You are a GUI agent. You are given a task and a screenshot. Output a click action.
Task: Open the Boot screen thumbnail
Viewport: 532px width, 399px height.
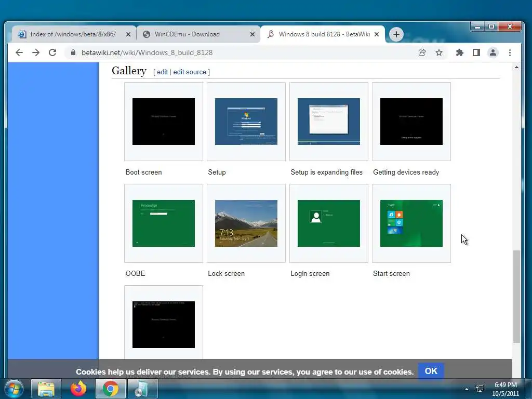[x=164, y=122]
